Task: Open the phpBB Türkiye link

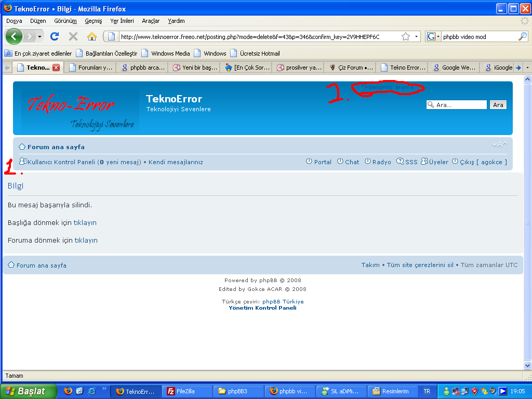Action: point(283,302)
